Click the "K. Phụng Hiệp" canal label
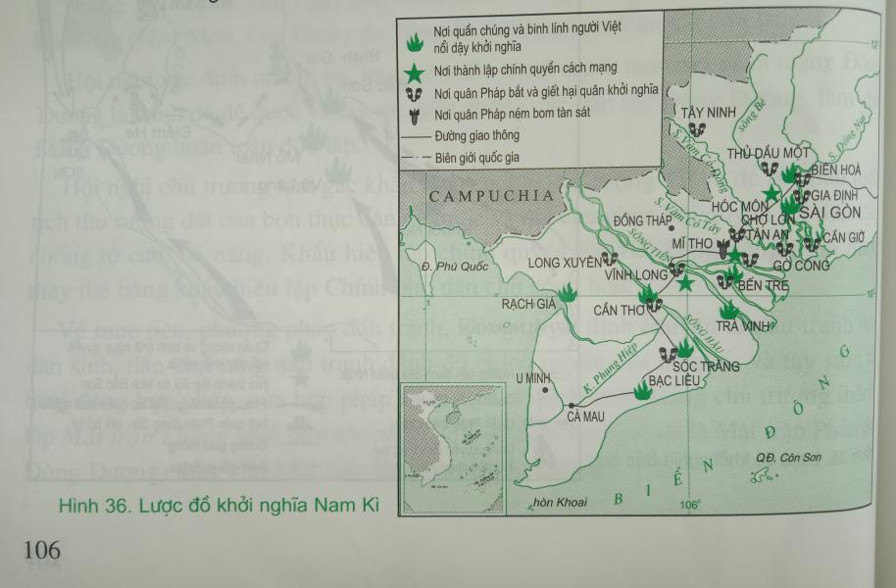Image resolution: width=896 pixels, height=588 pixels. click(x=609, y=367)
